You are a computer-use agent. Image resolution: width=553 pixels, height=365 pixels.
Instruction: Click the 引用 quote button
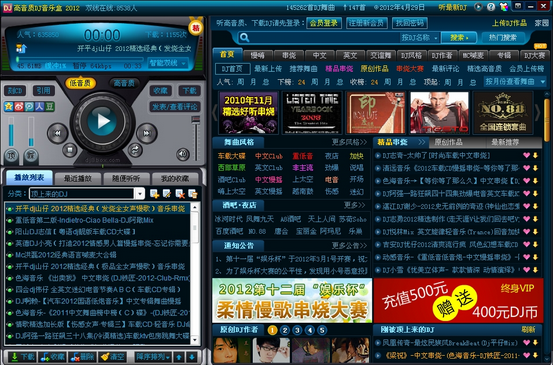[x=44, y=91]
